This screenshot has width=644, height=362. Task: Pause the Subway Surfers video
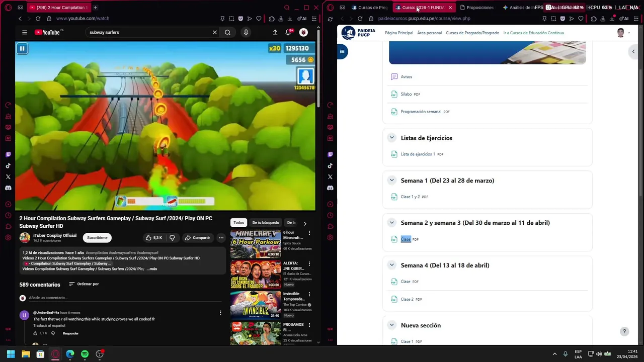(x=22, y=48)
